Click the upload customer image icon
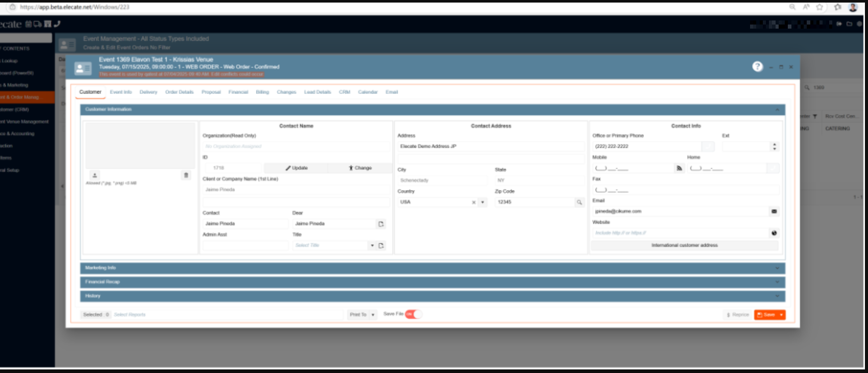 [x=94, y=175]
